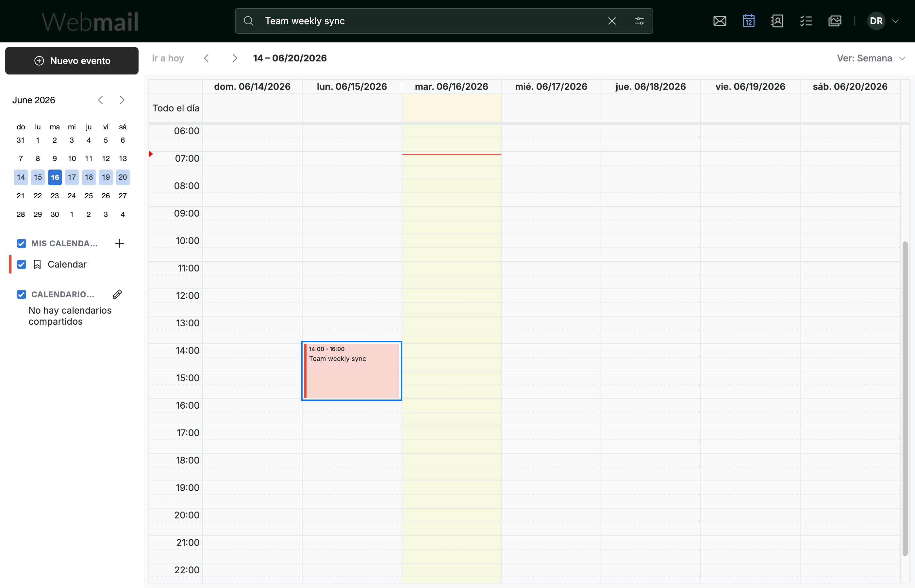The width and height of the screenshot is (915, 588).
Task: Click the red current-time arrow marker
Action: coord(151,154)
